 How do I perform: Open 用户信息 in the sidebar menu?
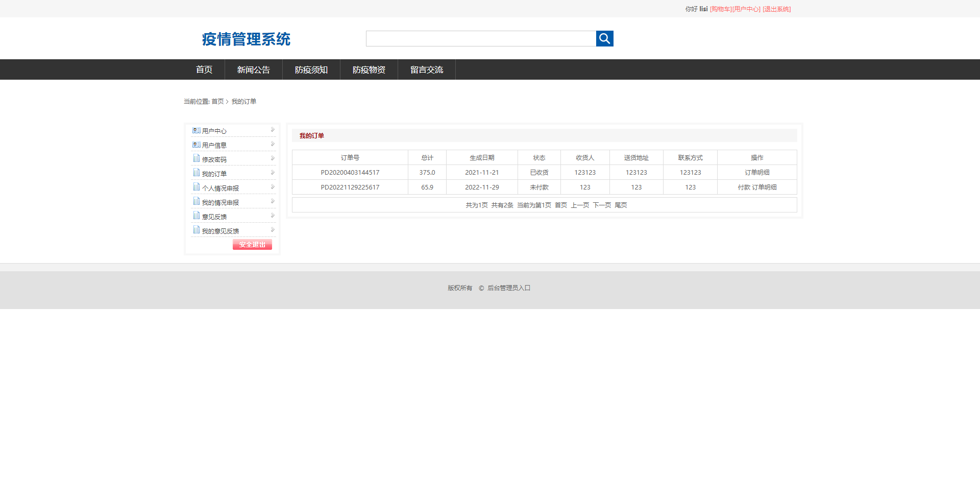(x=214, y=146)
